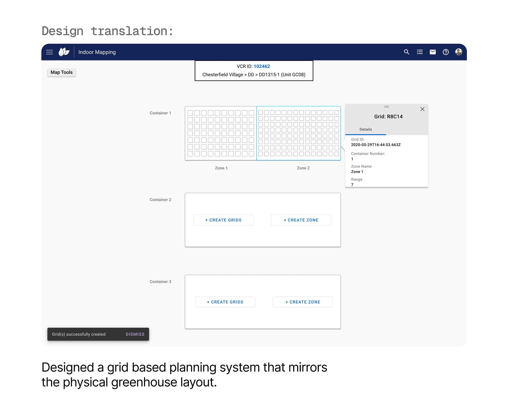
Task: Open the hamburger navigation menu
Action: tap(49, 52)
